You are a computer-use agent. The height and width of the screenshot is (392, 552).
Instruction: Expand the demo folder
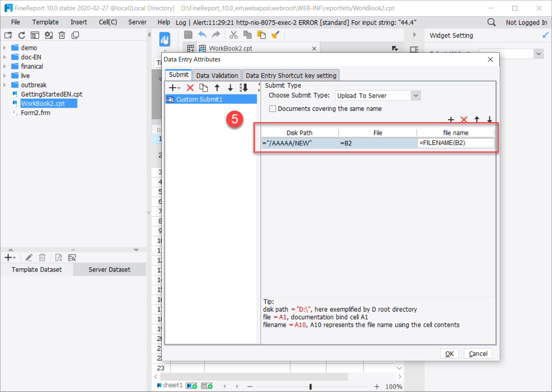[x=5, y=47]
